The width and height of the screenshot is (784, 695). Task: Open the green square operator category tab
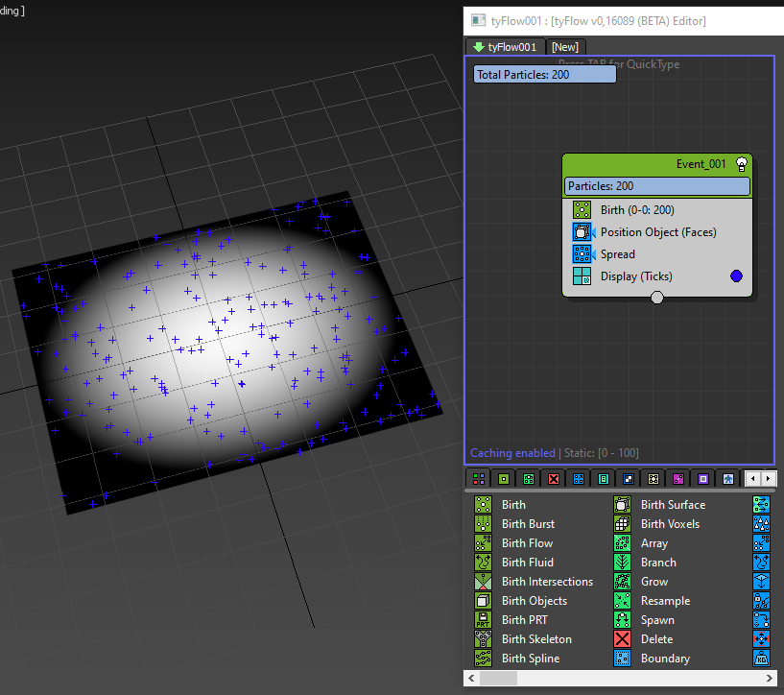tap(504, 479)
